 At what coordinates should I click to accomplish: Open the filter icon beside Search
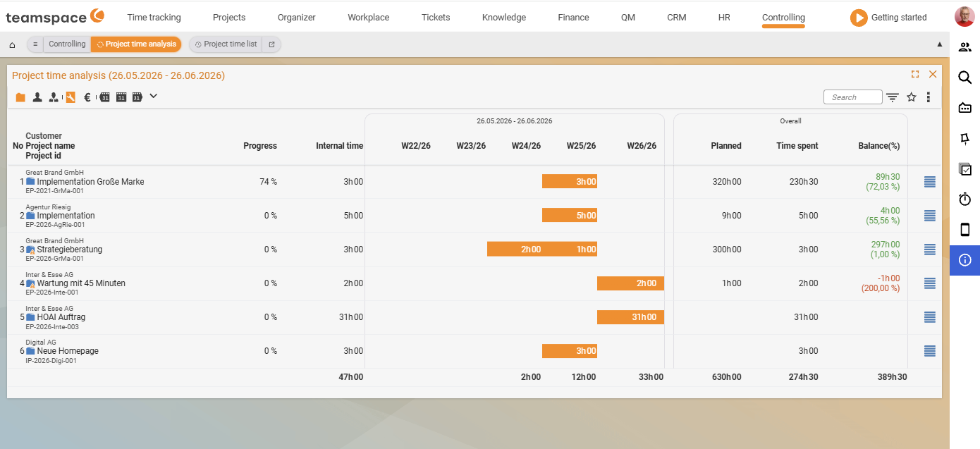pos(893,97)
